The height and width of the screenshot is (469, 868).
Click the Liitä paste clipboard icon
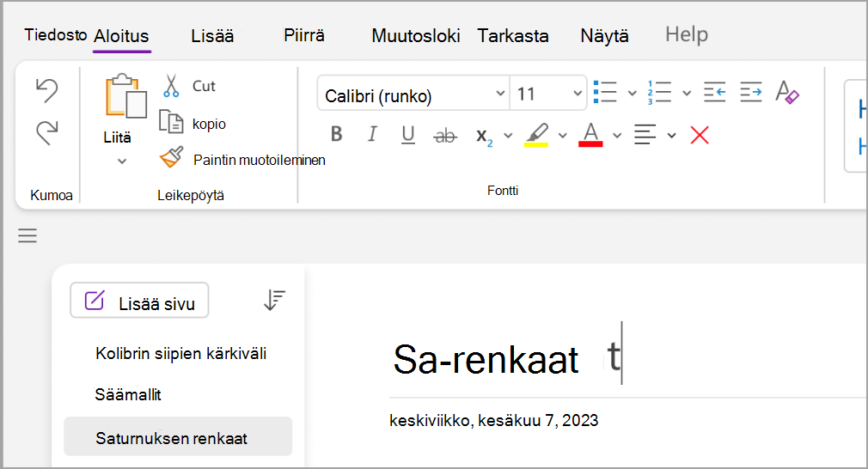point(126,96)
